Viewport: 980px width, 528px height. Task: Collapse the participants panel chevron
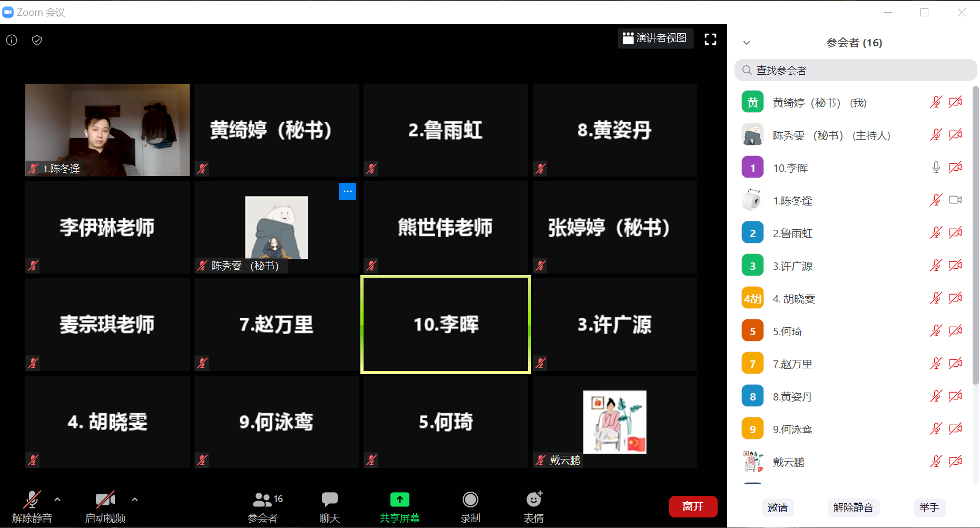click(x=746, y=43)
